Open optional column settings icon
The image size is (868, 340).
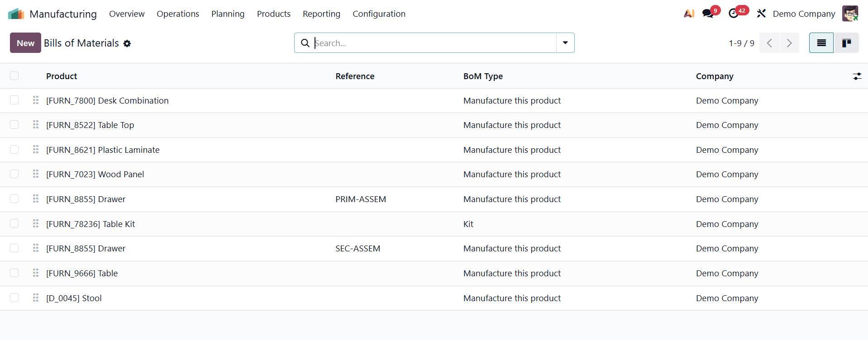click(x=857, y=76)
